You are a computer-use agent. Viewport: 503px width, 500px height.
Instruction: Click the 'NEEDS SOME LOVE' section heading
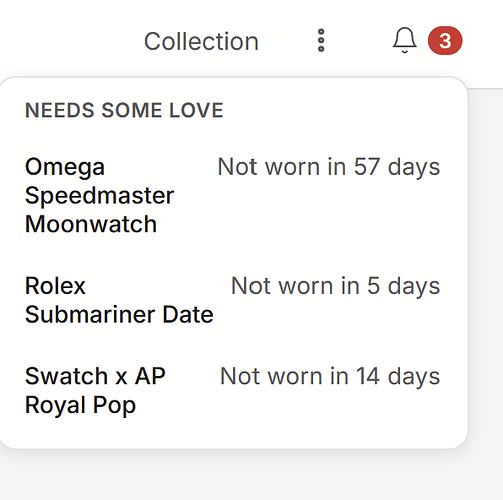point(124,110)
